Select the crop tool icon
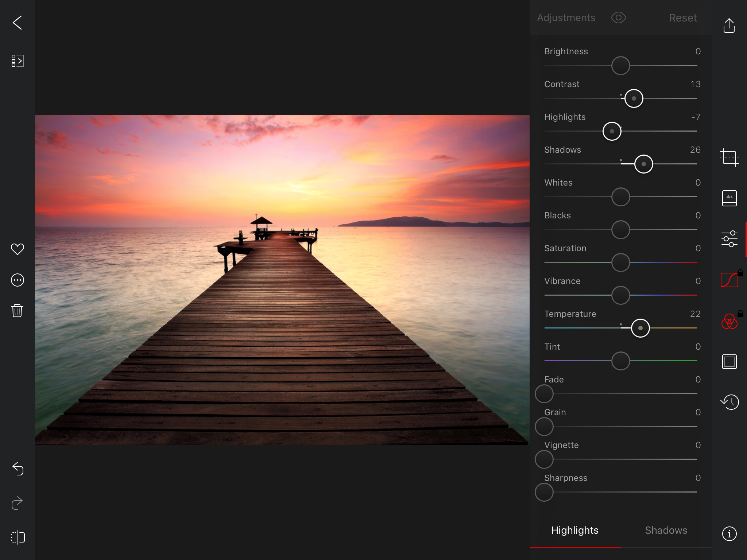 (x=729, y=158)
